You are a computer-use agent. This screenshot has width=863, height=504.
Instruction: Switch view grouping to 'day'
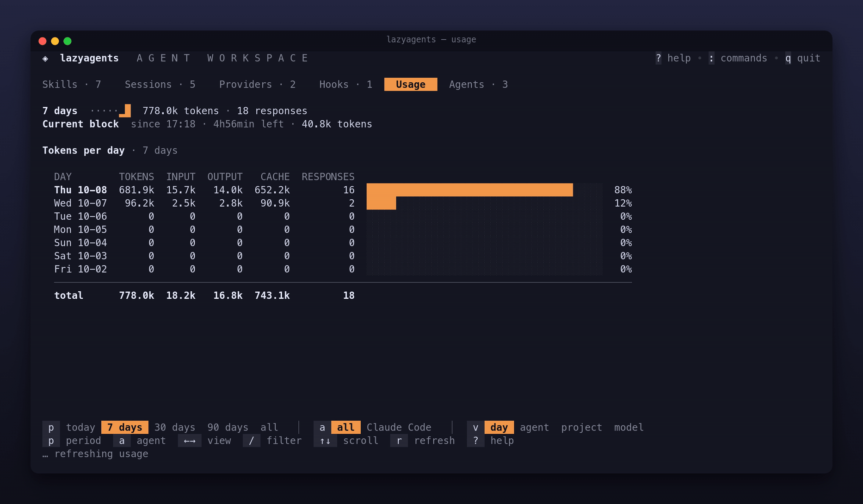(499, 427)
